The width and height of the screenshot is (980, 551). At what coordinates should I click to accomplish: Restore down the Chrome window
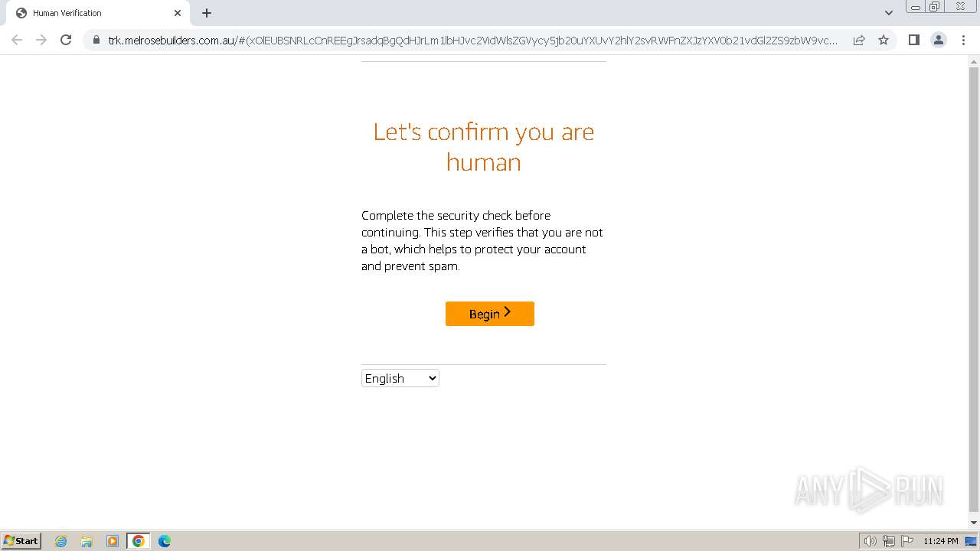935,7
